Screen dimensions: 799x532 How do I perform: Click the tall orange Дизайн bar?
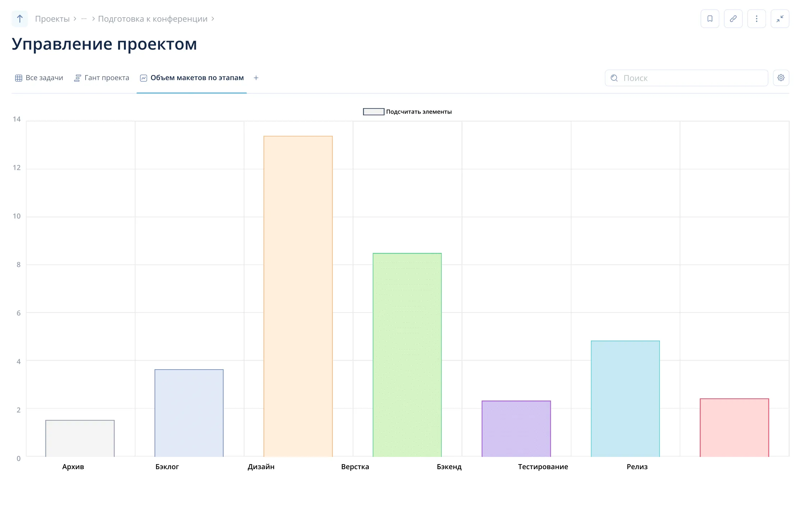click(298, 296)
